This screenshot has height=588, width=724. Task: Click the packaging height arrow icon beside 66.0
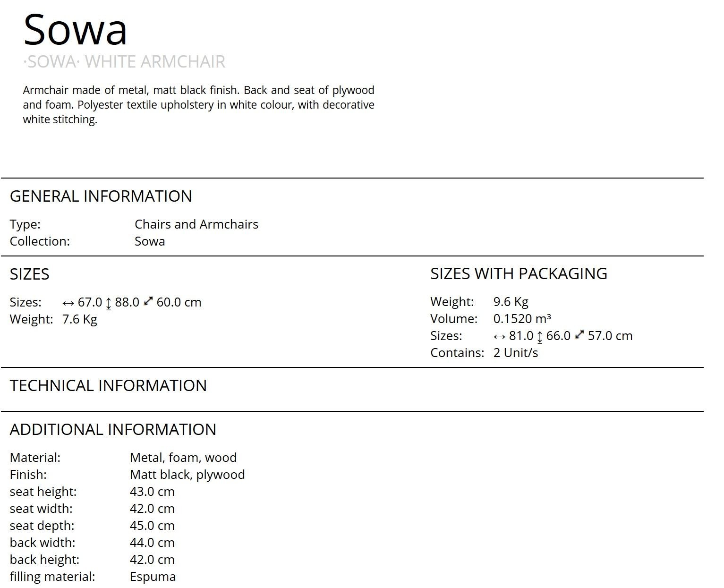click(540, 337)
